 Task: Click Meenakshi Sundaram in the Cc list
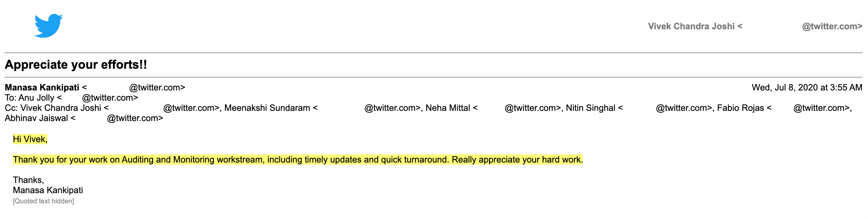pos(267,108)
